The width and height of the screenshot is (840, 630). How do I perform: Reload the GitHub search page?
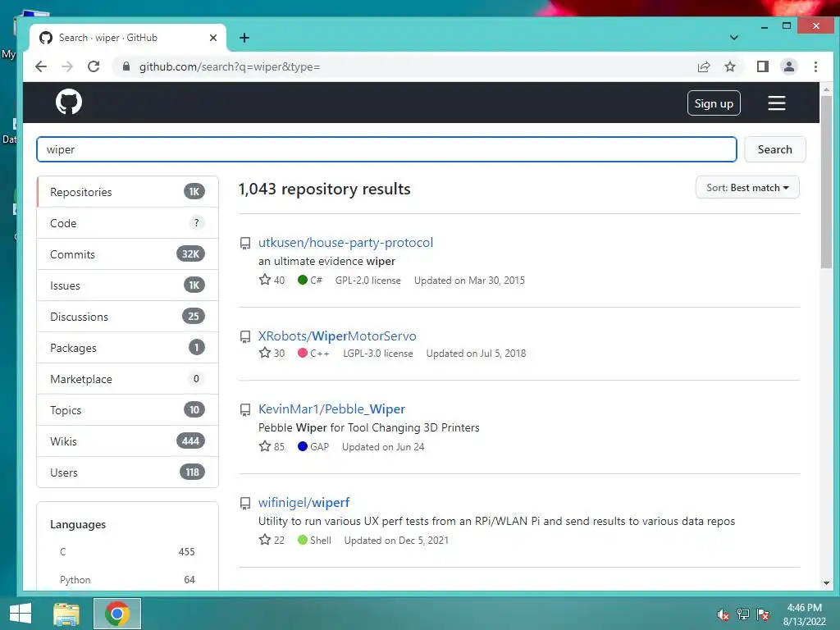coord(94,66)
